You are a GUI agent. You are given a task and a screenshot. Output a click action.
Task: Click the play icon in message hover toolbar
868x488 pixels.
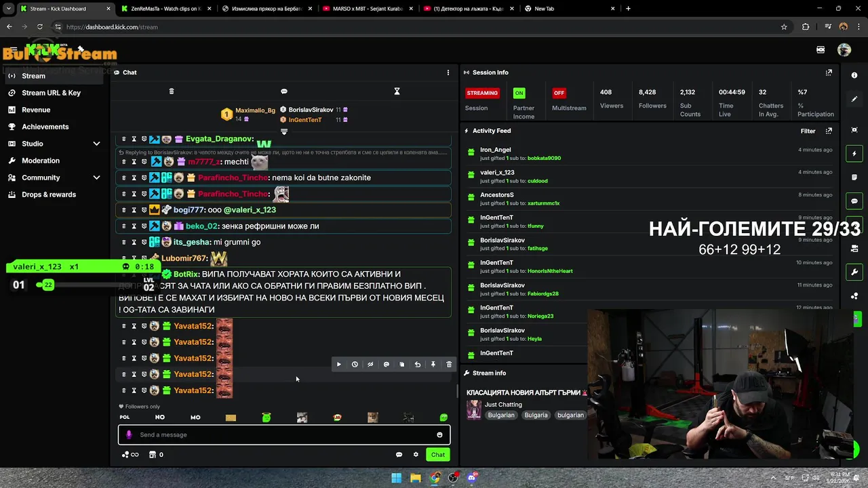(339, 365)
